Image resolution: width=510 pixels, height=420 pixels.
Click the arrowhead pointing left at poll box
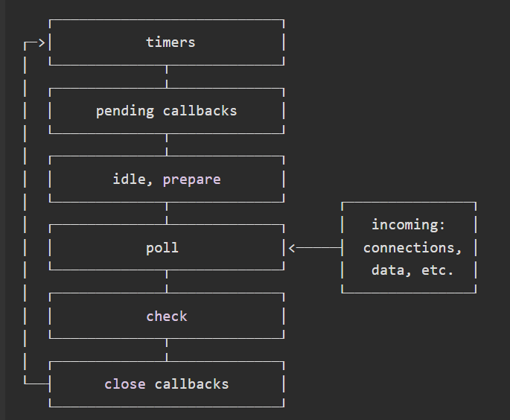click(292, 248)
